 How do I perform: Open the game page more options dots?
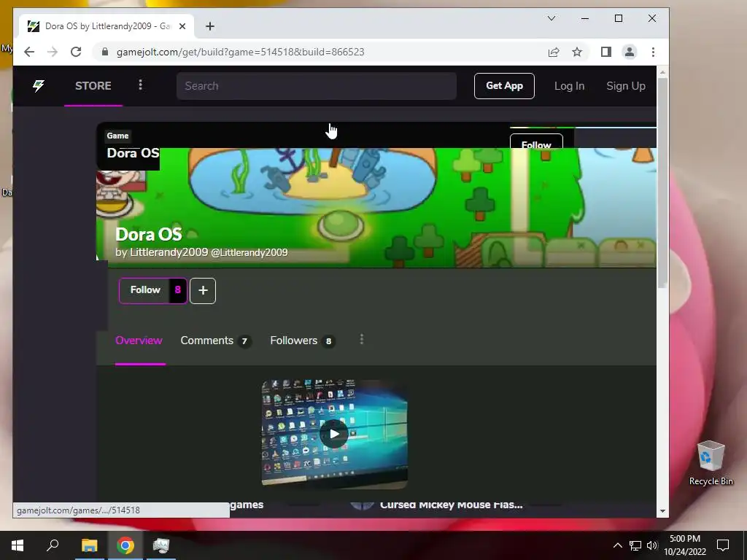tap(362, 340)
